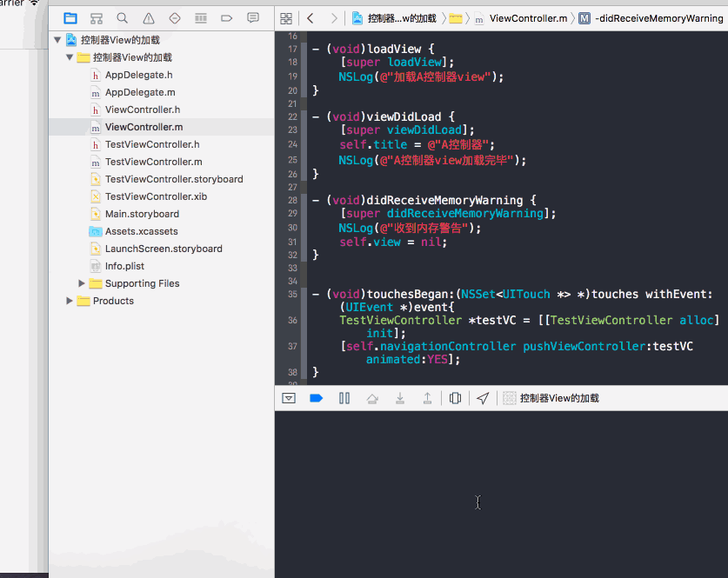
Task: Open the Test navigator diamond icon
Action: click(175, 18)
